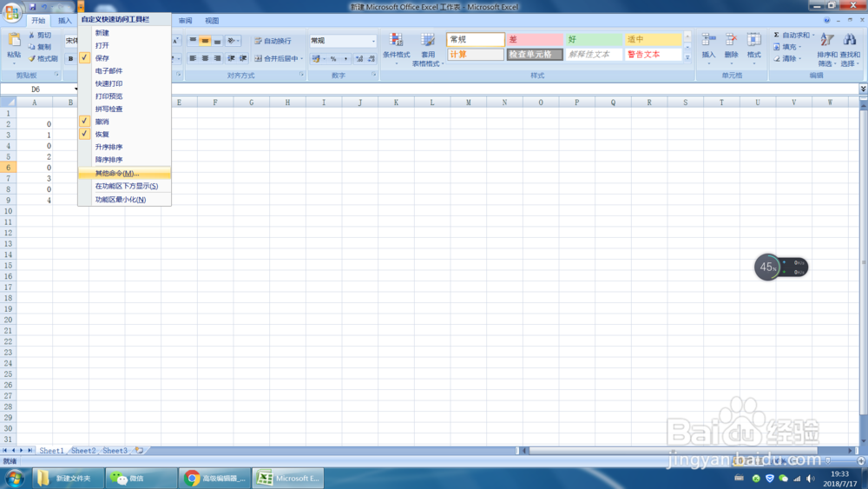868x489 pixels.
Task: Open the Sheet3 worksheet tab
Action: (x=115, y=451)
